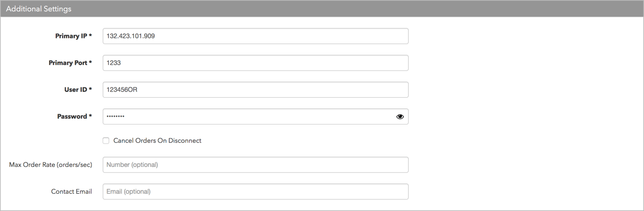
Task: Click the Cancel Orders On Disconnect label text
Action: (157, 140)
